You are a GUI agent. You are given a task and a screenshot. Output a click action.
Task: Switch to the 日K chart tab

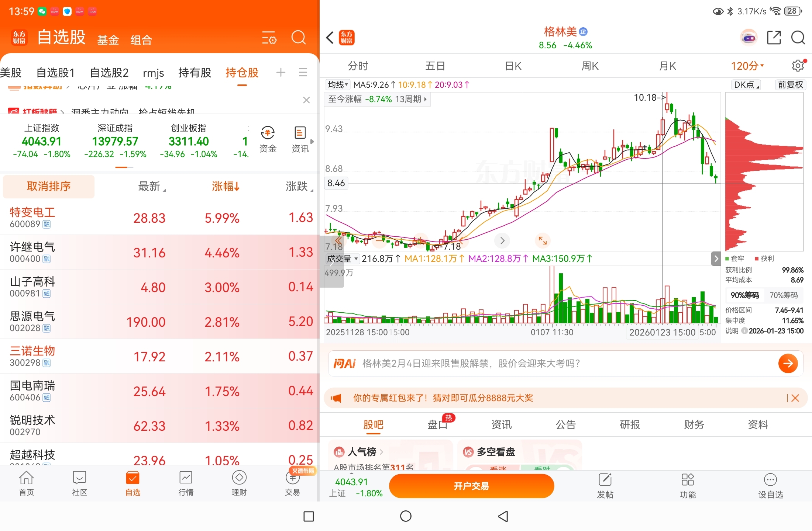tap(513, 66)
